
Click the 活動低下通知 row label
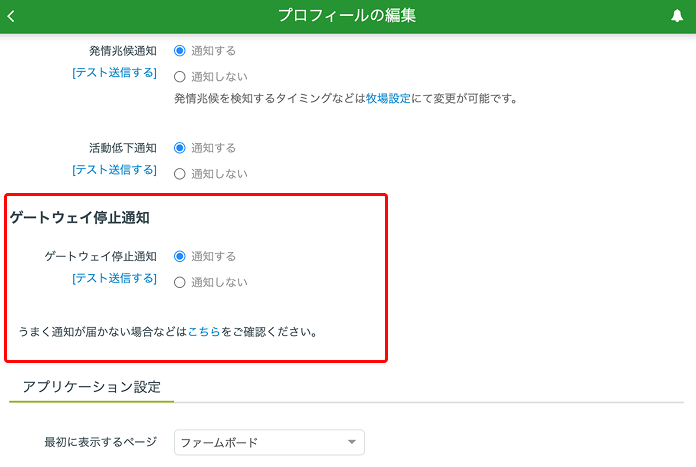(123, 148)
